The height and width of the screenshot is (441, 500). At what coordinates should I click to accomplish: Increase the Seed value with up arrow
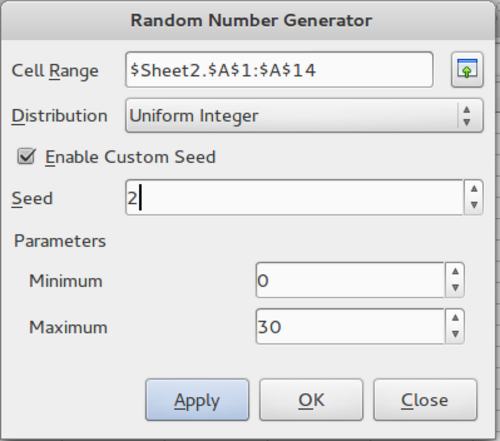point(474,189)
